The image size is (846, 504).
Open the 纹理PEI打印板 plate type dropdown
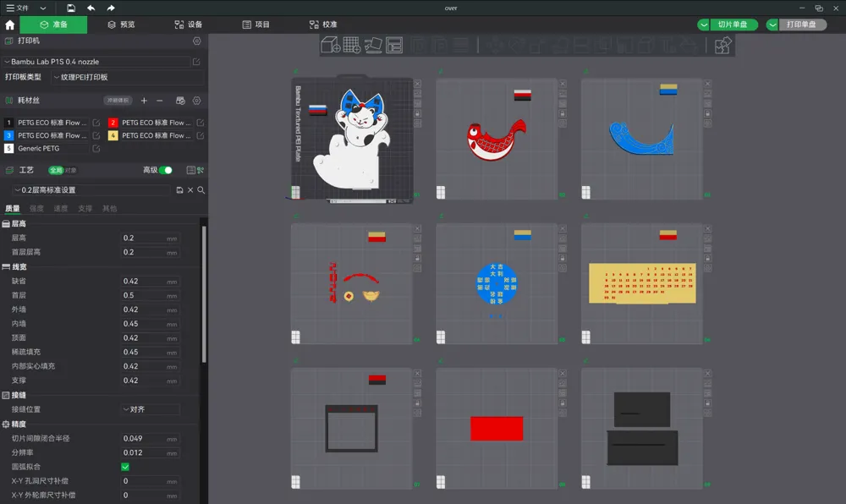pos(128,77)
